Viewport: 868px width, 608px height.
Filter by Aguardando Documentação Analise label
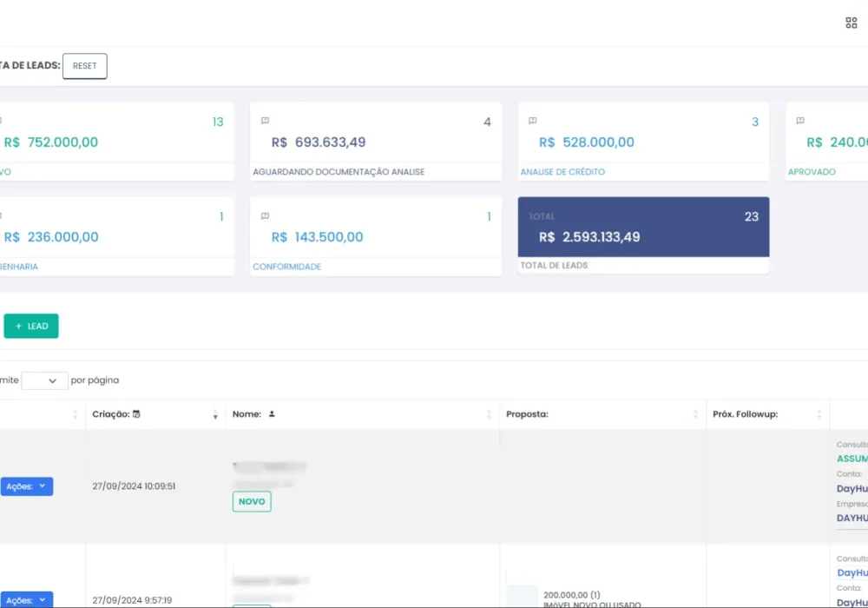339,172
